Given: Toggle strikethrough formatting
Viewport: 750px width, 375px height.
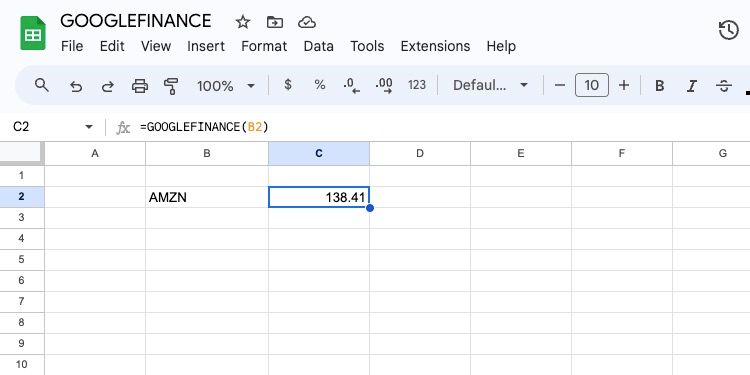Looking at the screenshot, I should tap(724, 86).
